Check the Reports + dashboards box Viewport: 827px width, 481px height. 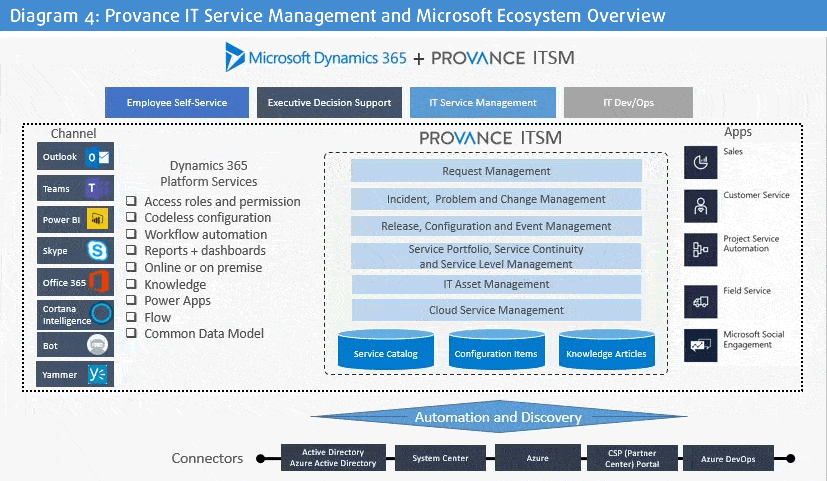coord(131,250)
